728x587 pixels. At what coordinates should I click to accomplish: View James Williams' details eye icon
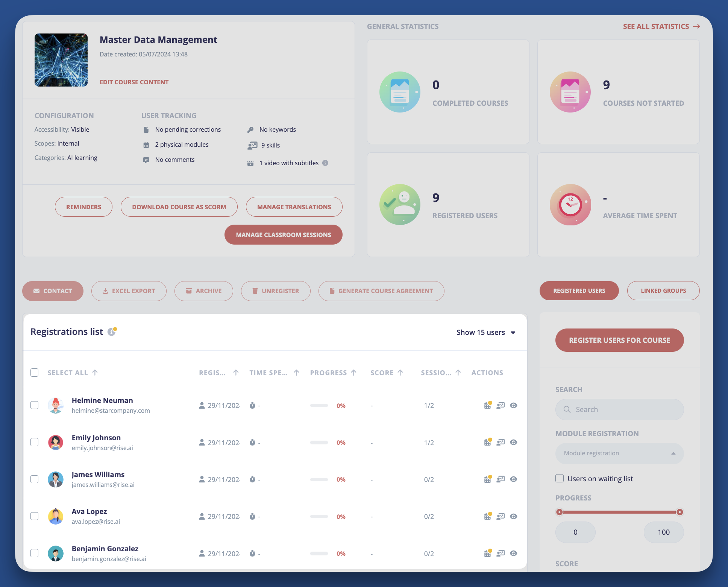(513, 479)
